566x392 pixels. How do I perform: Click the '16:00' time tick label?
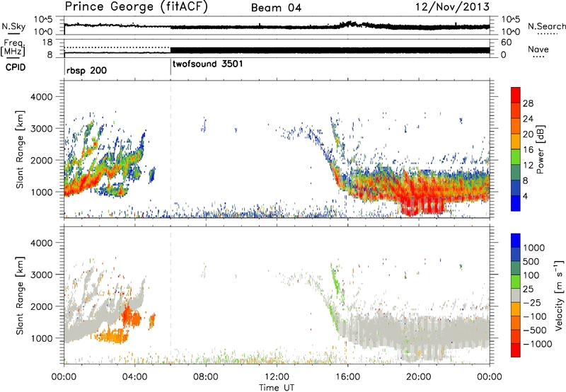(x=347, y=377)
